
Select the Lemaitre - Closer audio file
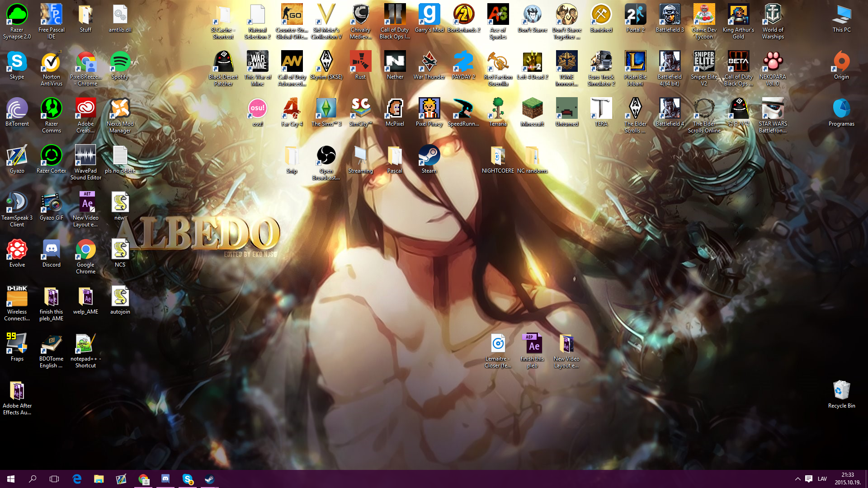coord(498,350)
